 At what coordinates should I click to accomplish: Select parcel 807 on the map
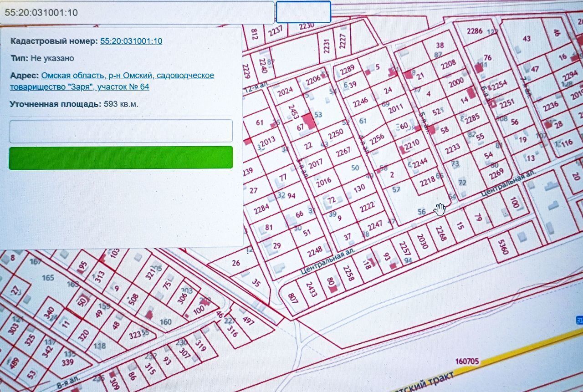click(x=292, y=298)
